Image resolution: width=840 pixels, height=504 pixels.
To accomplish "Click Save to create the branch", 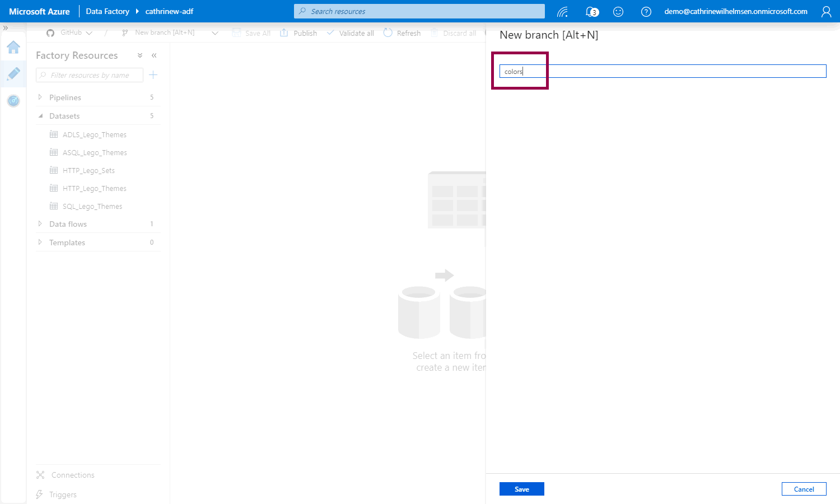I will [521, 489].
